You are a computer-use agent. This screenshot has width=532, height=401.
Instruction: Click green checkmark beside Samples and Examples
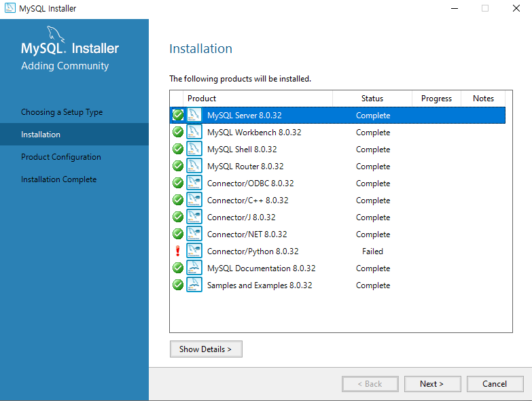[x=178, y=285]
